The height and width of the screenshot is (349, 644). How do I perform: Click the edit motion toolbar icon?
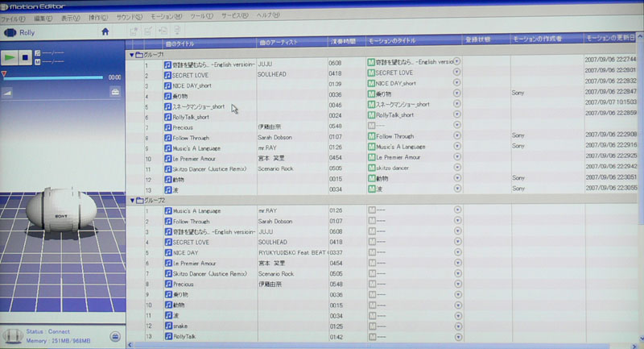148,31
